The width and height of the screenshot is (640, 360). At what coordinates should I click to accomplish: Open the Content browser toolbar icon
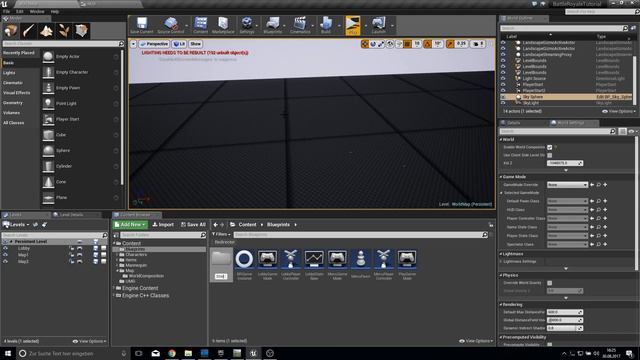click(x=200, y=25)
